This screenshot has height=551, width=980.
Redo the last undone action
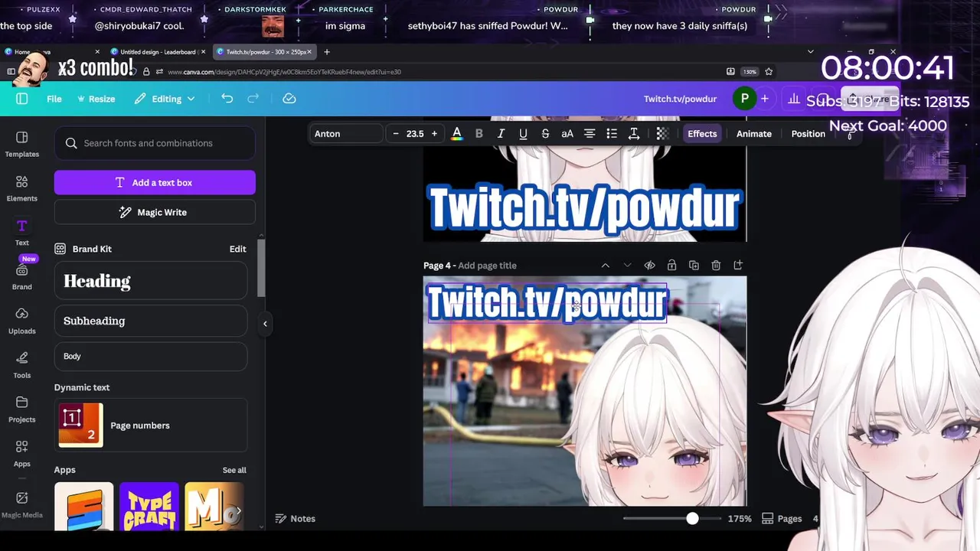[253, 99]
